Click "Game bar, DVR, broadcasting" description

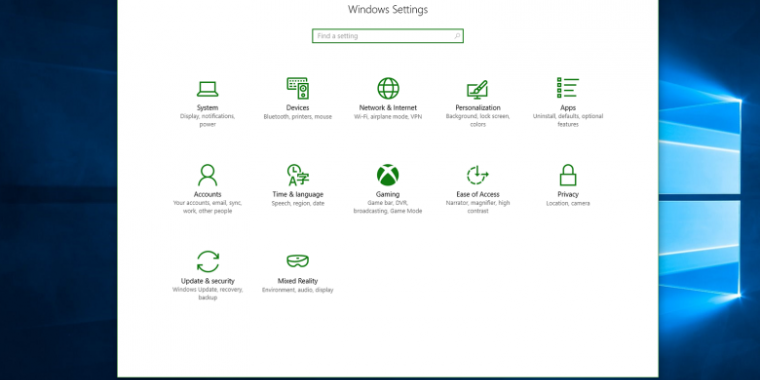tap(388, 207)
